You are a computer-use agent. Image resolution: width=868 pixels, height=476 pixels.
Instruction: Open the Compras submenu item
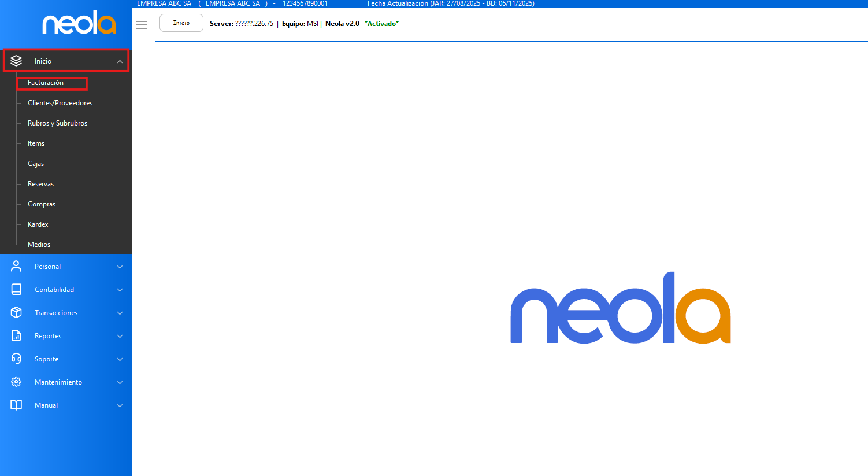point(42,204)
